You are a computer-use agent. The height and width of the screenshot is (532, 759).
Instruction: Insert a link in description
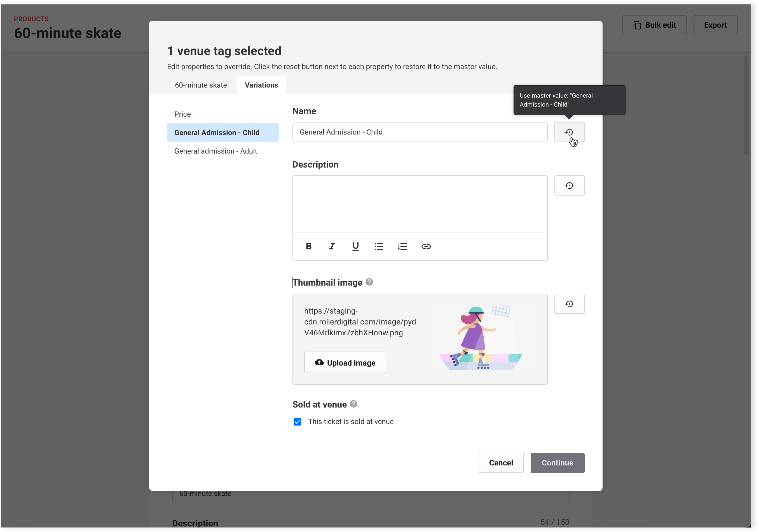coord(426,246)
